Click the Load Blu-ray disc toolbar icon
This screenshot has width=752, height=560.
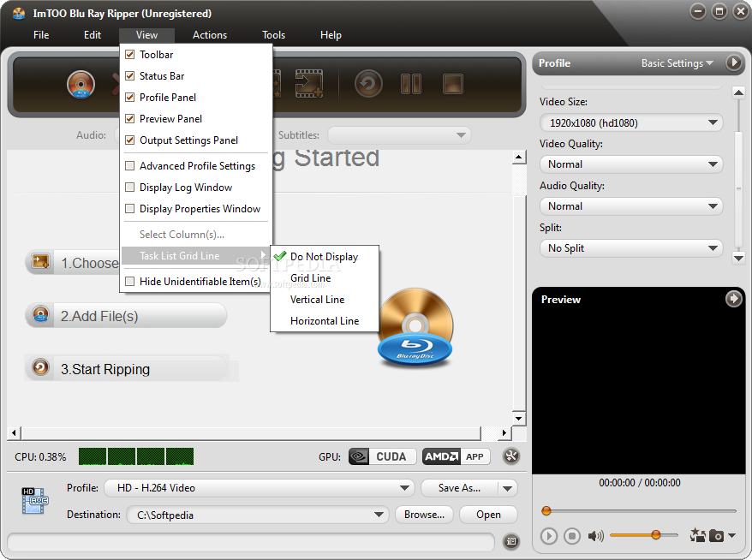coord(81,85)
